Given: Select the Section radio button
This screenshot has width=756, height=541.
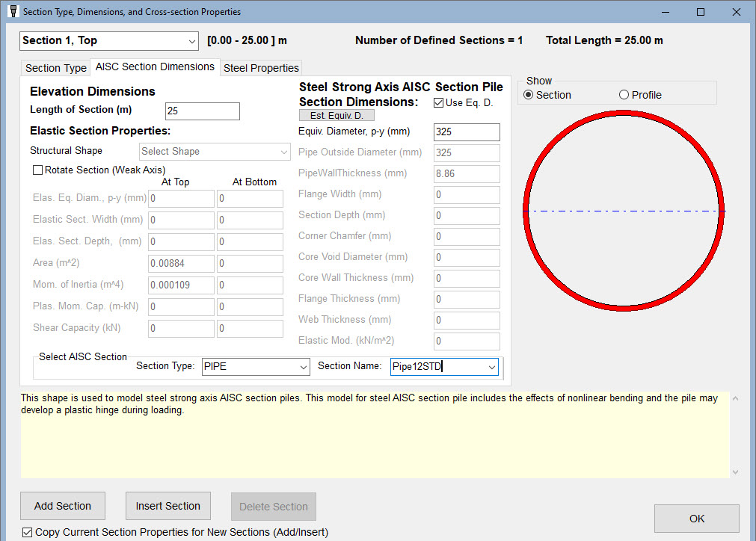Looking at the screenshot, I should (x=529, y=95).
